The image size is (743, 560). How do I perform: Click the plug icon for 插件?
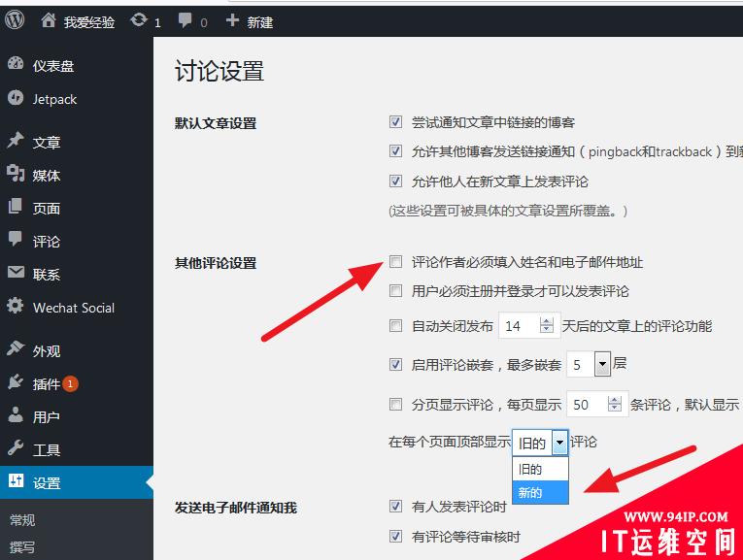tap(16, 382)
